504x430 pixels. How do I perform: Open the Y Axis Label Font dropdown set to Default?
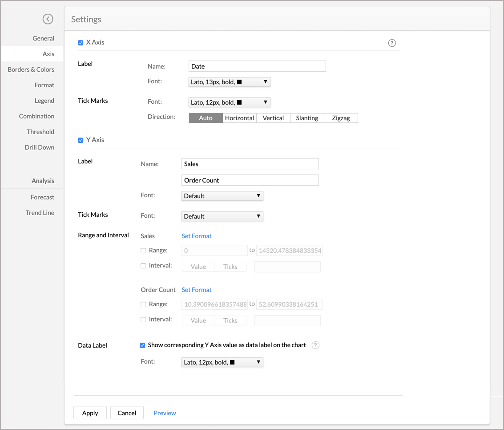[222, 195]
